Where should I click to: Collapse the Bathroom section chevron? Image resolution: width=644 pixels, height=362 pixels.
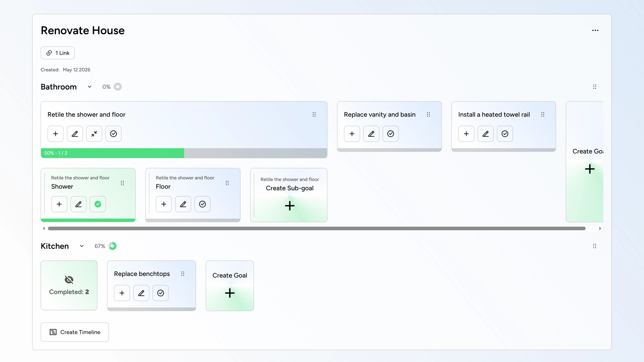tap(90, 87)
